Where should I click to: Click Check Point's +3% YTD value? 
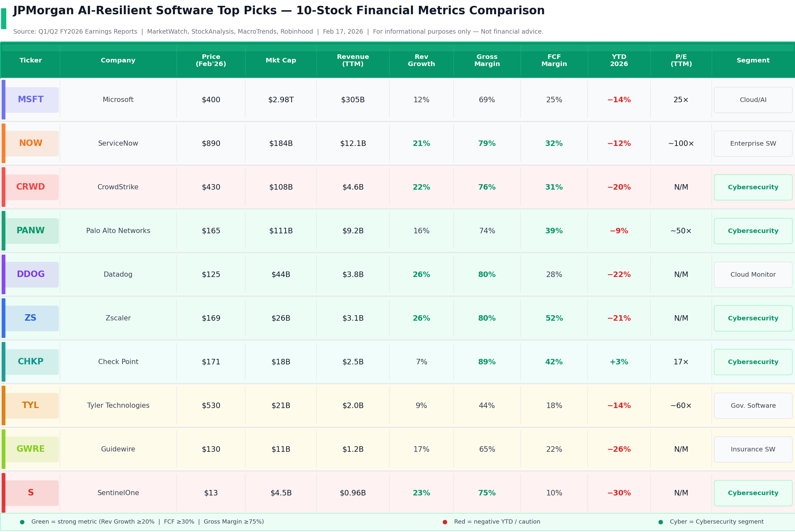[x=619, y=362]
